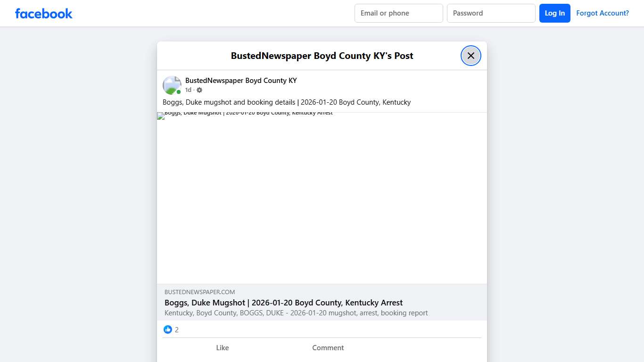644x362 pixels.
Task: Click the post text about Boggs, Duke mugshot
Action: point(287,102)
